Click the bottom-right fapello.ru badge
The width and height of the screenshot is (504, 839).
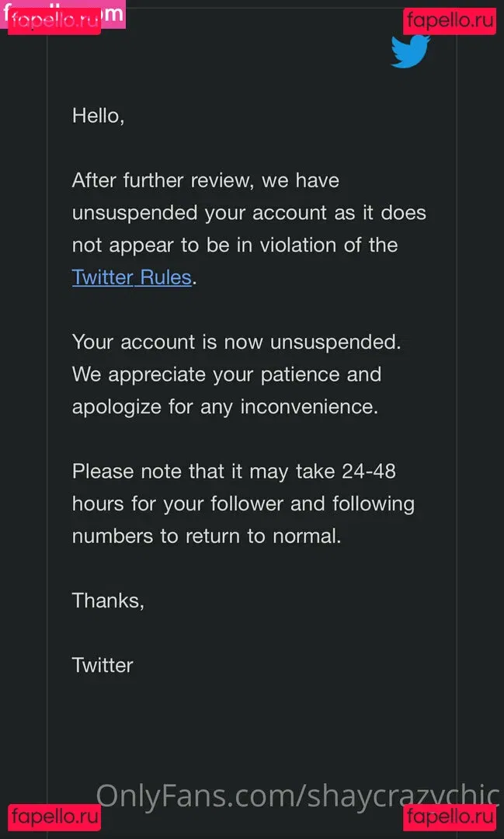(449, 817)
